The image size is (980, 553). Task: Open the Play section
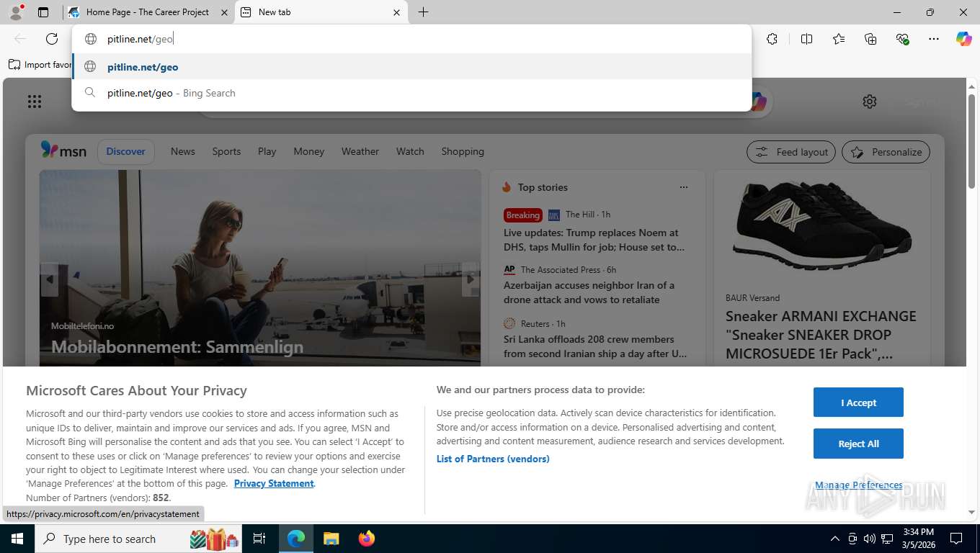(267, 151)
